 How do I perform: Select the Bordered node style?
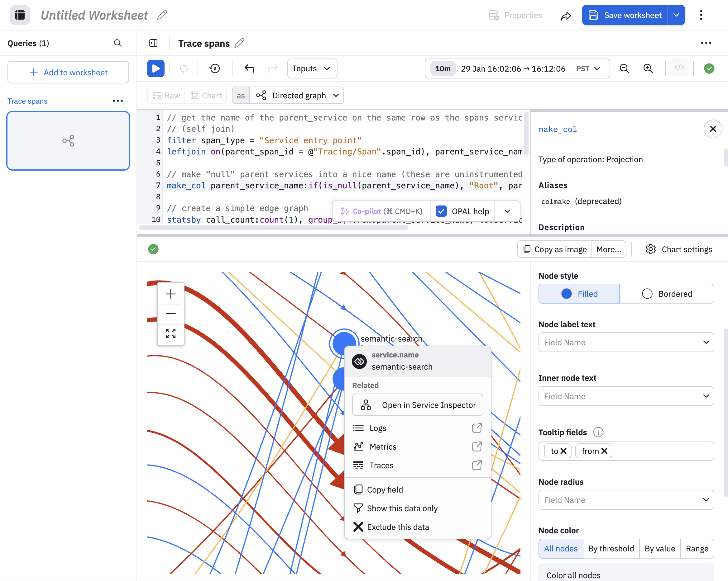tap(667, 294)
